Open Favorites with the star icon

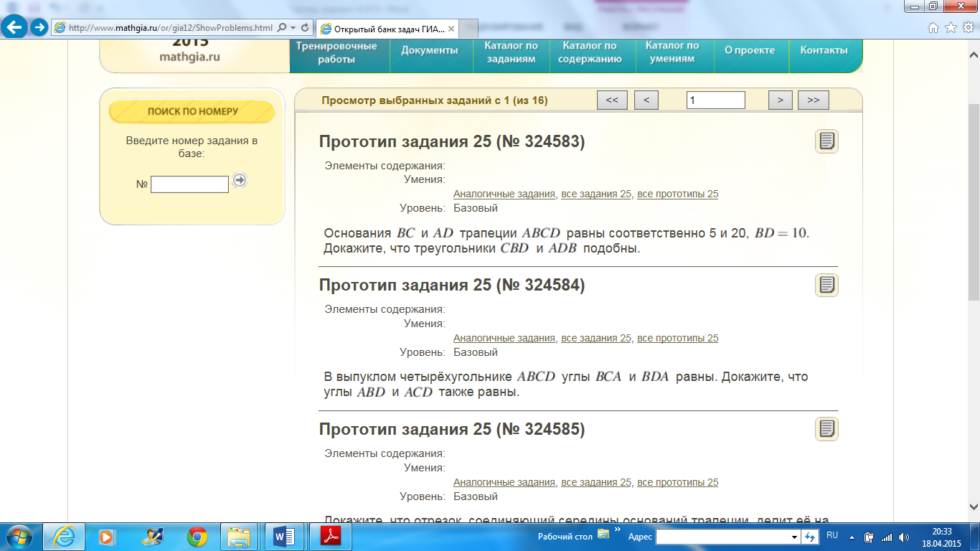click(951, 28)
